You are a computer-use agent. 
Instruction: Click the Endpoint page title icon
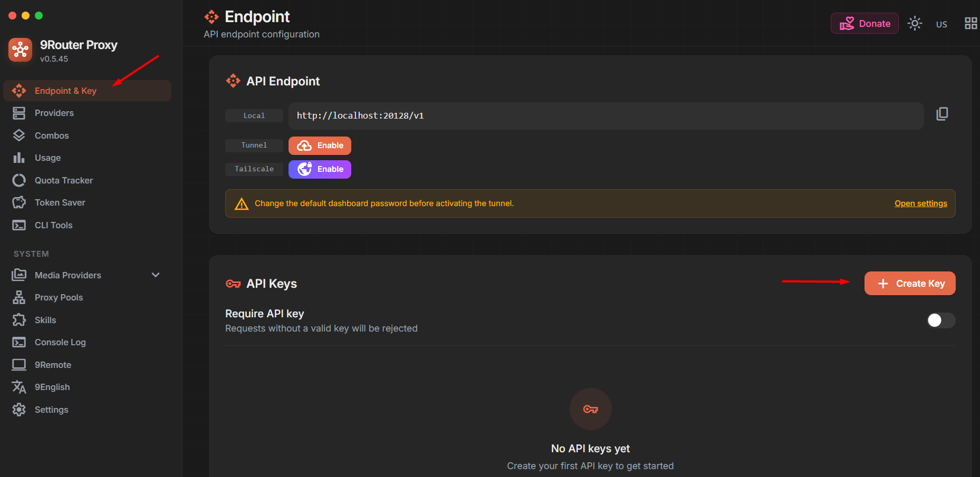coord(212,17)
